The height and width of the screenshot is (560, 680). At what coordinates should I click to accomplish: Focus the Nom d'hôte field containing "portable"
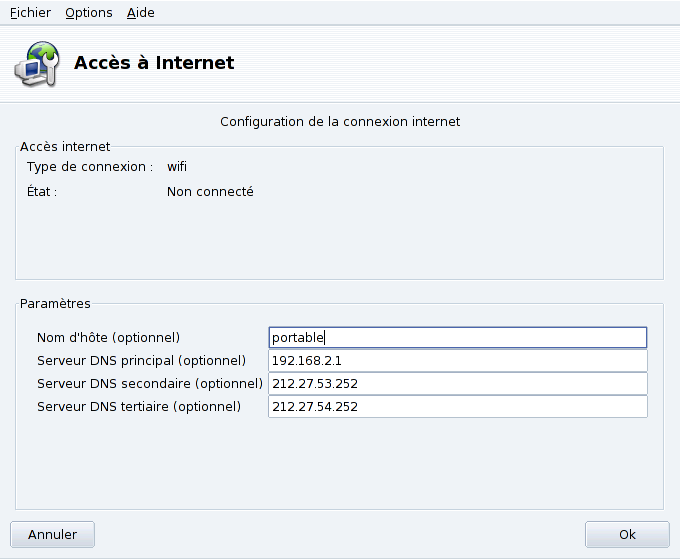coord(457,338)
